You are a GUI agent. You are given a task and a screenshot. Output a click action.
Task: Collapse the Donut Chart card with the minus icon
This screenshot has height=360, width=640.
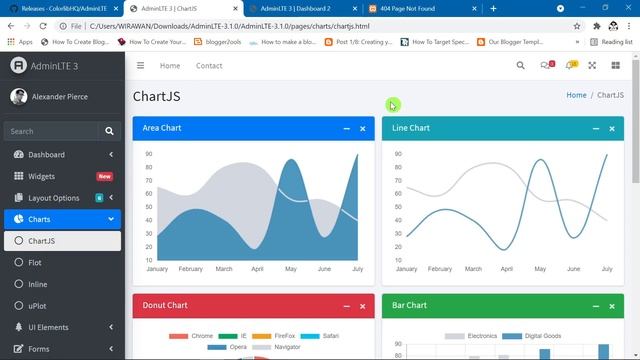347,306
